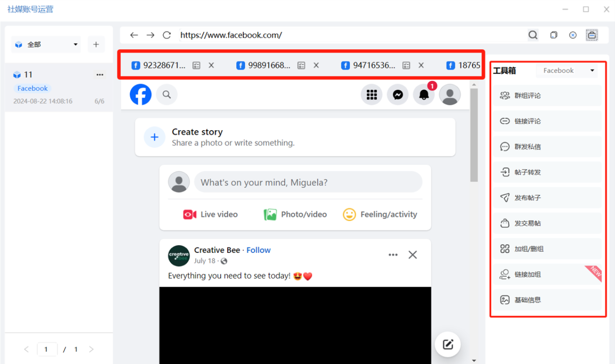The height and width of the screenshot is (364, 615).
Task: Open the 发布帖子 tool
Action: [548, 198]
